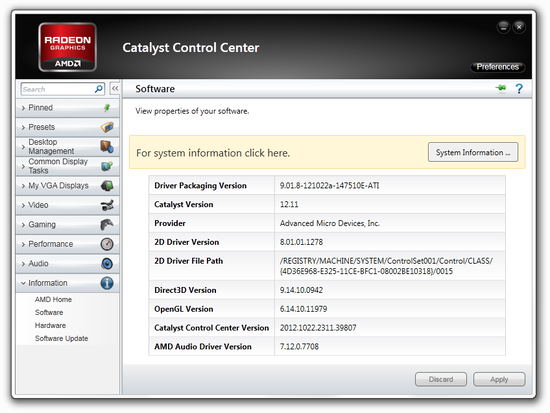
Task: Click the Radeon Graphics AMD logo
Action: pos(67,47)
